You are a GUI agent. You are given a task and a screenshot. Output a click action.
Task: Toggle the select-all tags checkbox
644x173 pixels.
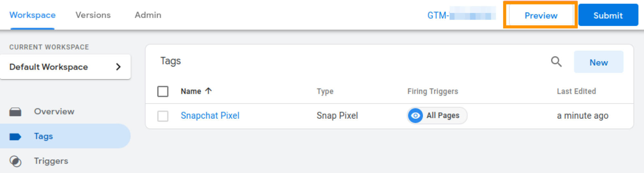click(163, 91)
